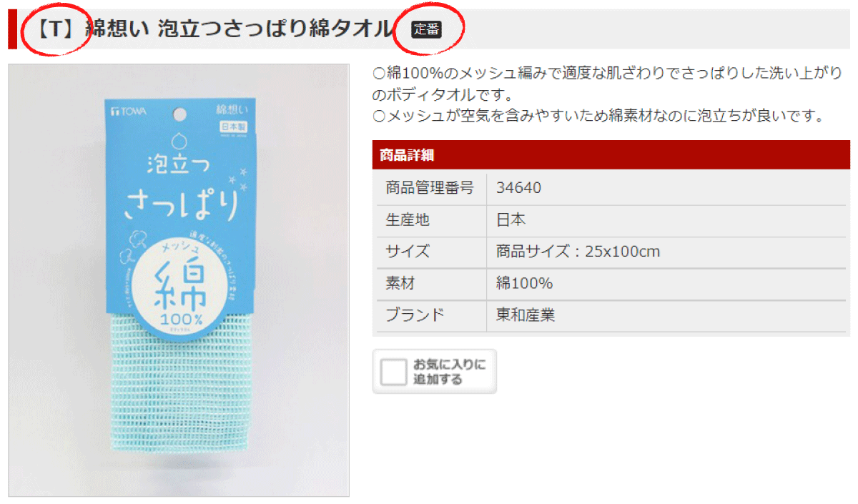Image resolution: width=858 pixels, height=504 pixels.
Task: Check the お気に入りに追加する checkbox
Action: [393, 372]
